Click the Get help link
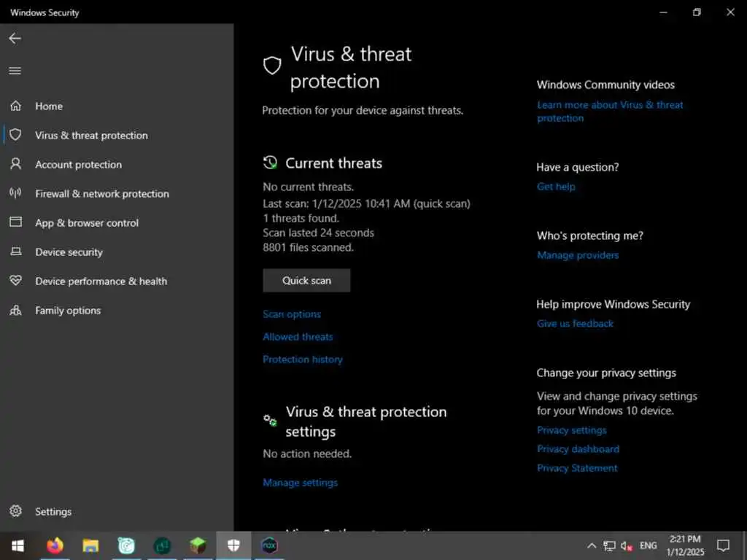Viewport: 747px width, 560px height. tap(556, 187)
